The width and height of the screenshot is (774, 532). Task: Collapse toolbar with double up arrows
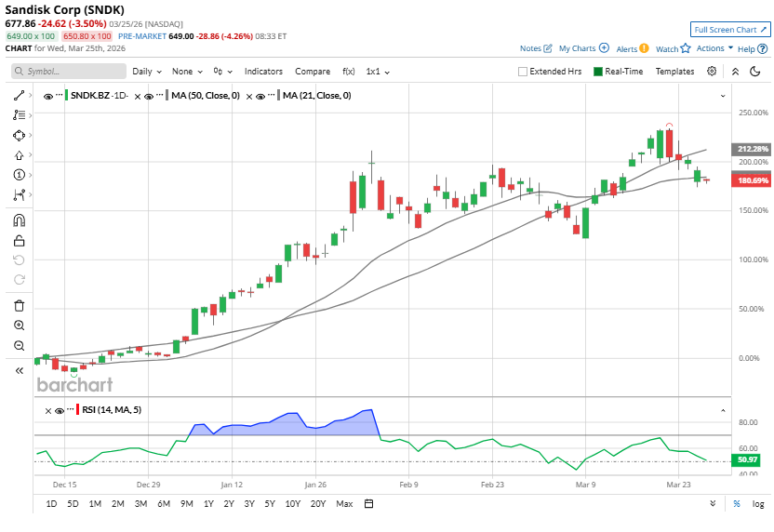(735, 72)
